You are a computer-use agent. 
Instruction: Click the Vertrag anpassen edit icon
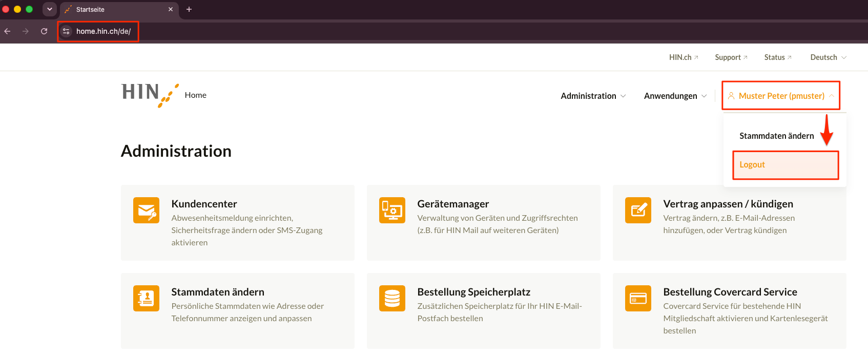(x=638, y=210)
